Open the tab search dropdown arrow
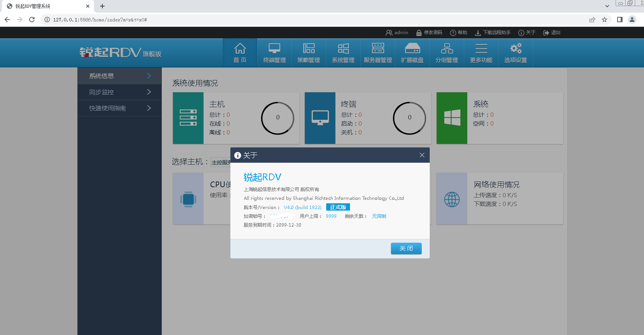This screenshot has width=644, height=335. point(607,6)
